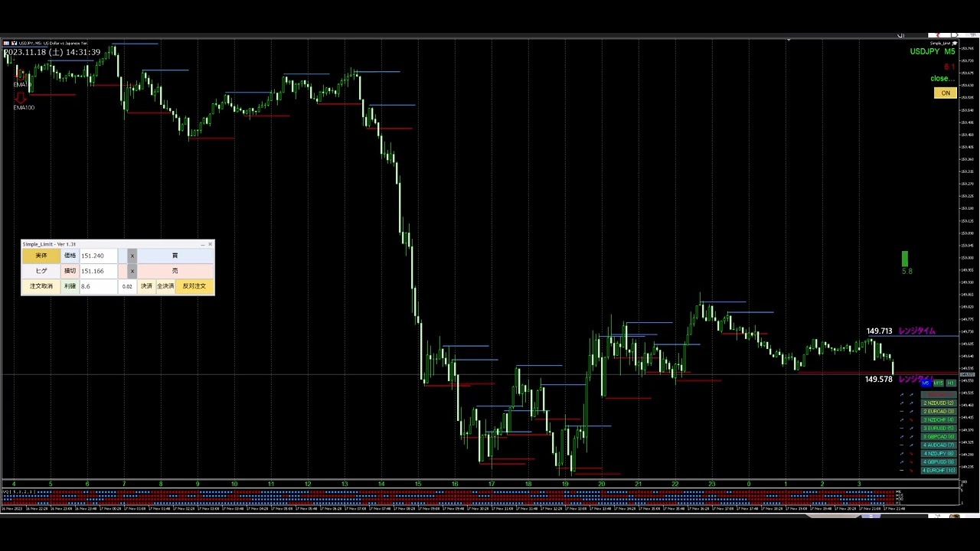This screenshot has height=551, width=980.
Task: Select the 4 AUDCAD (7) pair
Action: tap(939, 445)
